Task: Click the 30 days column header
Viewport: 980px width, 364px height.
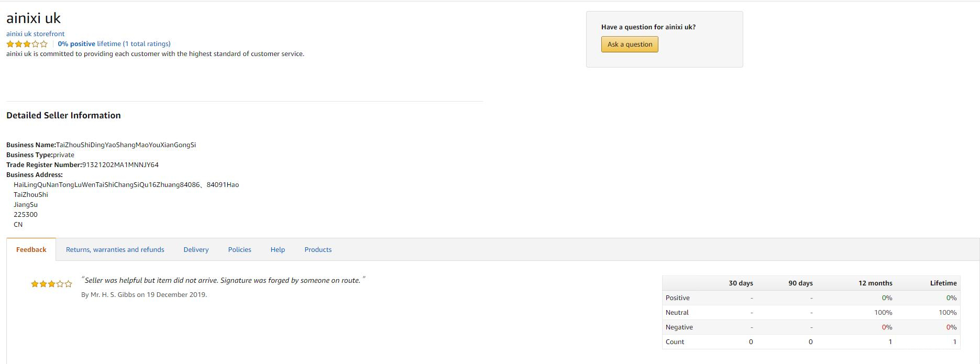Action: (741, 283)
